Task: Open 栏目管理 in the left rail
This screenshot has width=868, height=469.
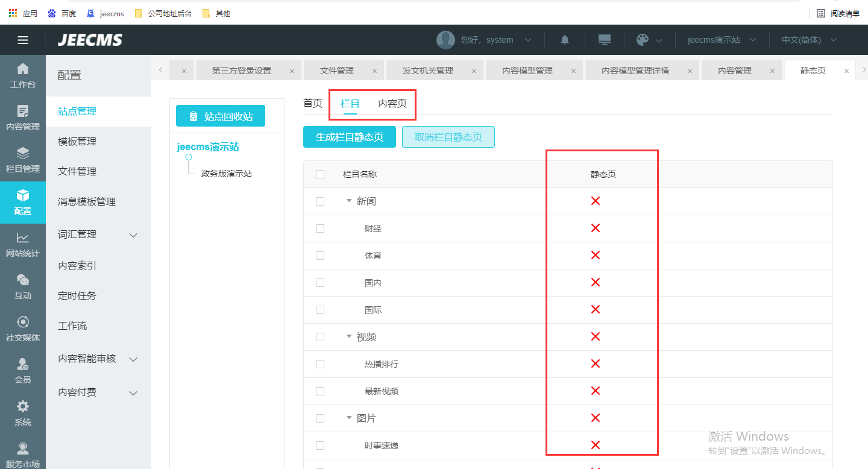Action: point(23,160)
